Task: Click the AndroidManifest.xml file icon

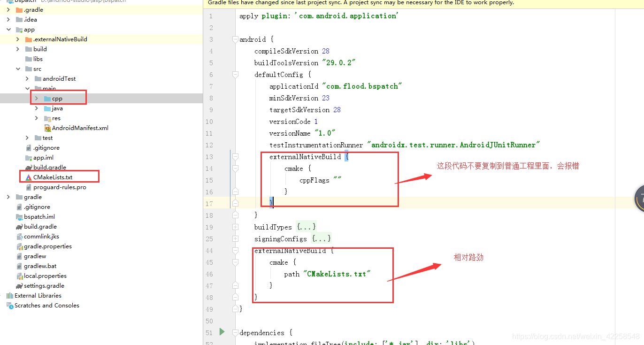Action: (x=47, y=128)
